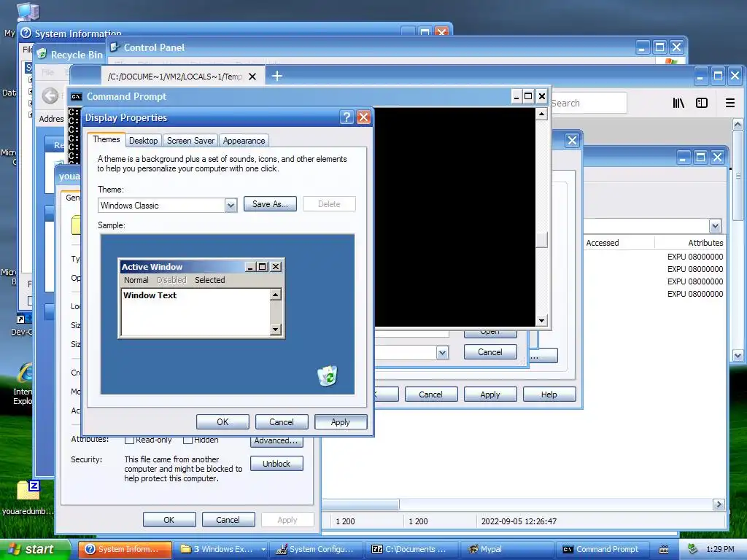Toggle the Read-only attribute checkbox
Screen dimensions: 747x560
[x=129, y=440]
